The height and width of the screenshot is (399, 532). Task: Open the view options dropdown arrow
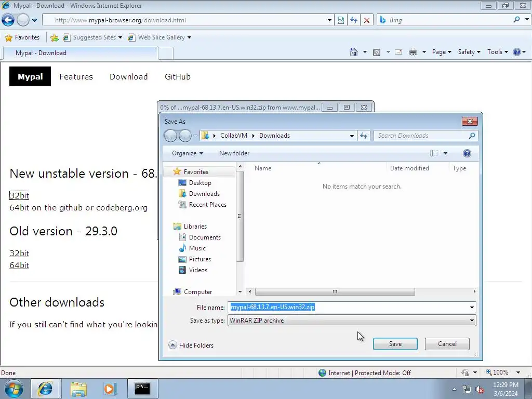coord(445,153)
